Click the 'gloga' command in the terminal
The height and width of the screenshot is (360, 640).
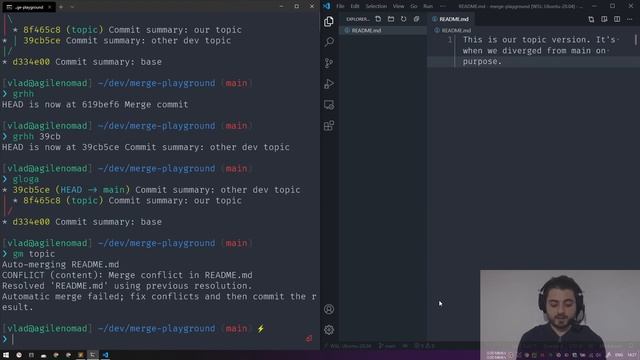pos(26,179)
